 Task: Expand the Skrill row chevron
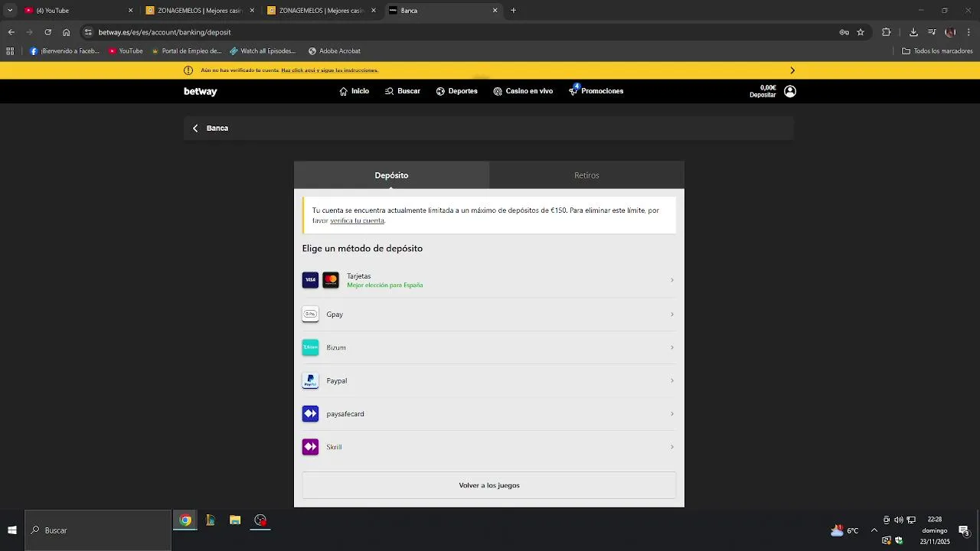(672, 447)
